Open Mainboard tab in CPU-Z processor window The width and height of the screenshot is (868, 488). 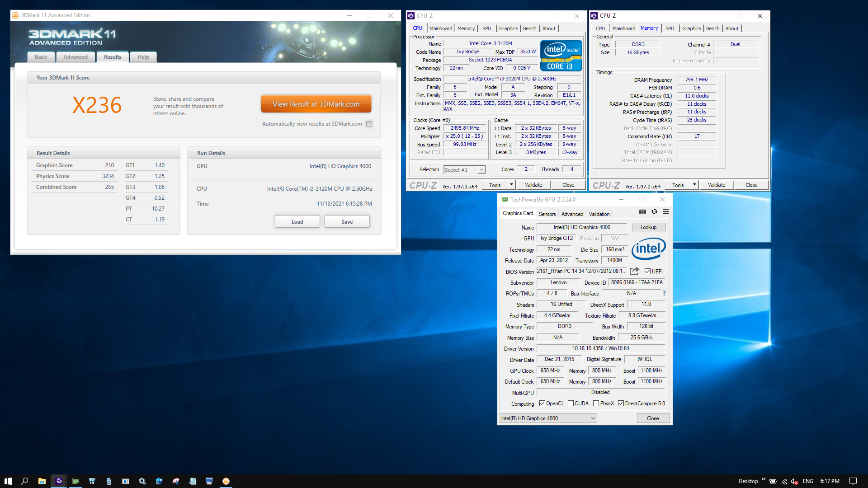pos(441,28)
